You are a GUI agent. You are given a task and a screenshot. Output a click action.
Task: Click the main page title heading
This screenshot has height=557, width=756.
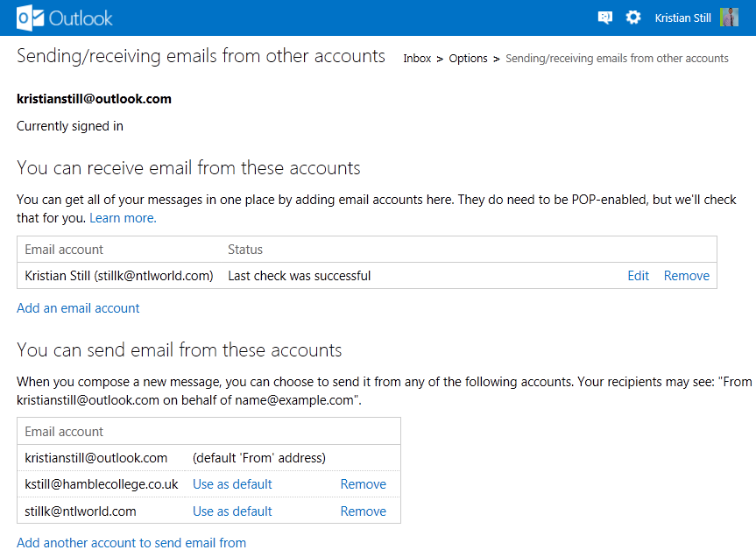[201, 56]
